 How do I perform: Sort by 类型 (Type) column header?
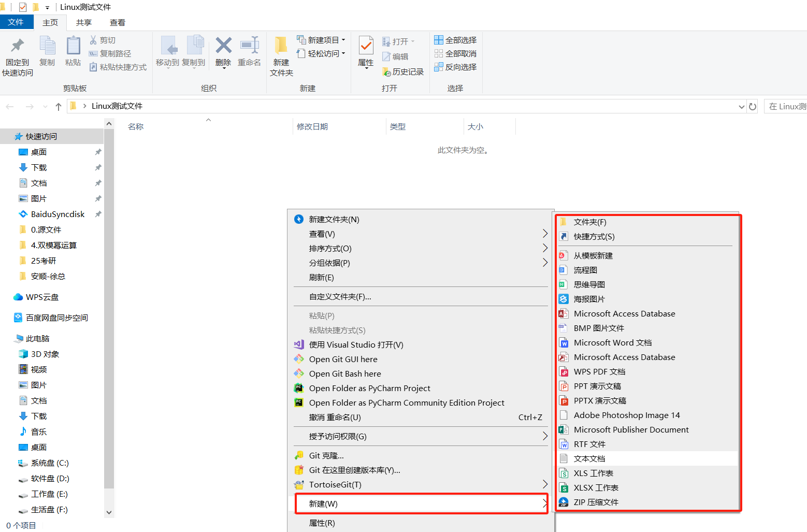click(x=398, y=126)
